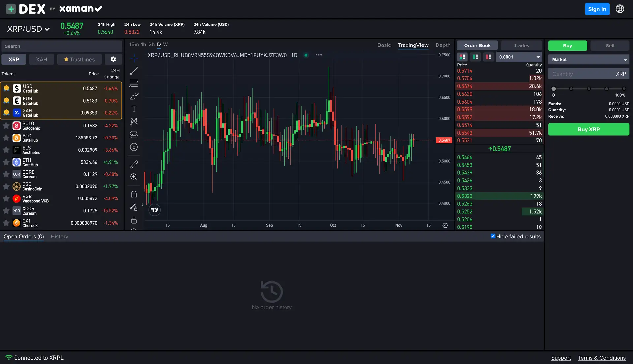Select the text annotation tool

[134, 109]
